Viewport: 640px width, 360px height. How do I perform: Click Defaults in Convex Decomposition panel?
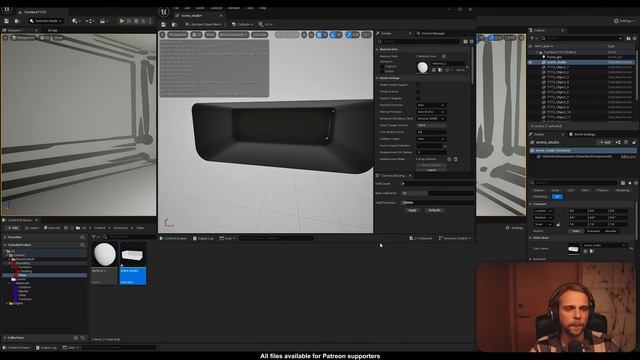coord(434,210)
